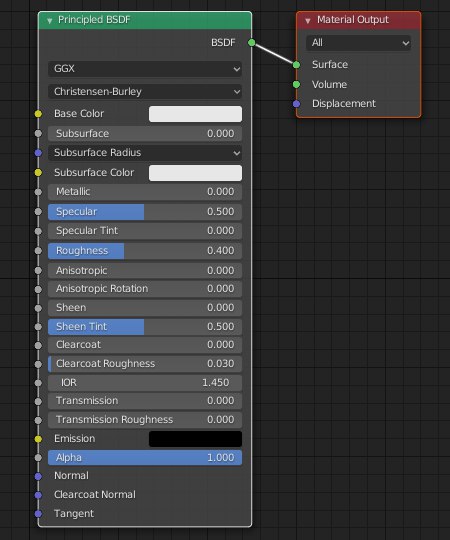Click the Clearcoat Roughness slider
The image size is (450, 540).
coord(145,364)
